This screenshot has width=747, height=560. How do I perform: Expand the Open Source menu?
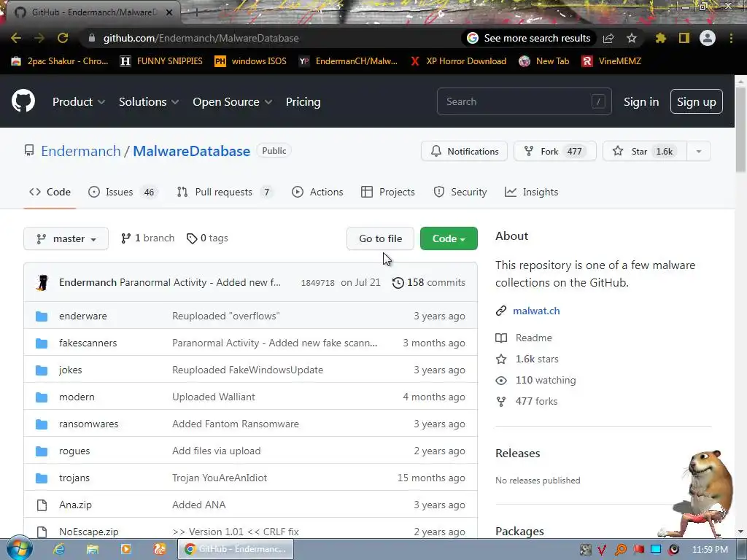[233, 102]
